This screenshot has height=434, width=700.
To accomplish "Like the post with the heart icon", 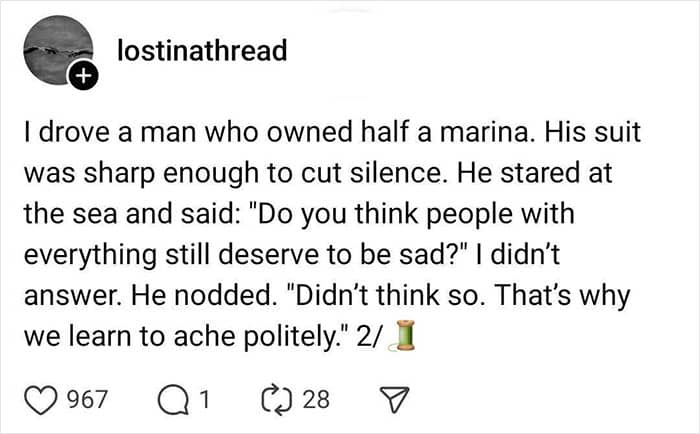I will pos(41,400).
